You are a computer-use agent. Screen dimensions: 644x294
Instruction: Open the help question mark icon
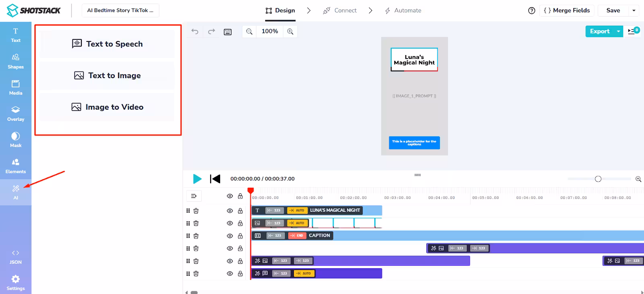tap(532, 10)
